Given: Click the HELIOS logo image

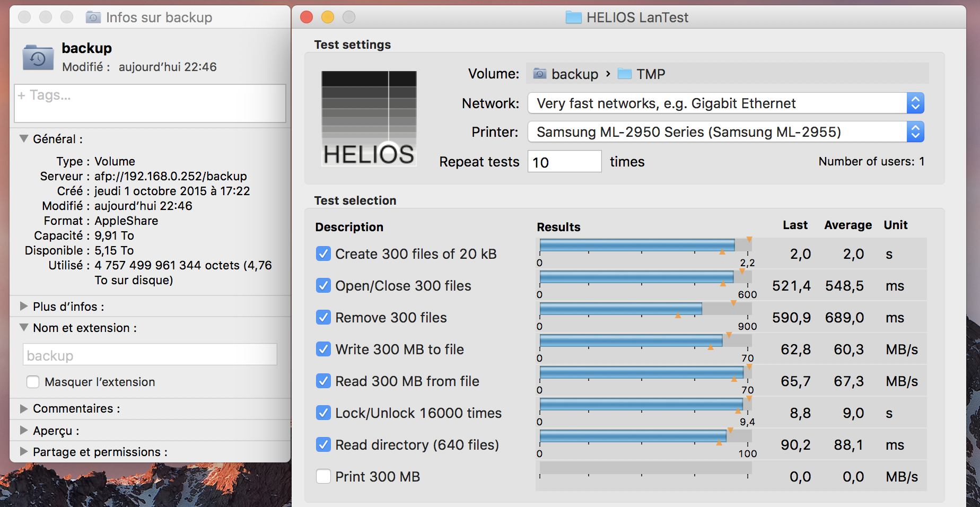Looking at the screenshot, I should [369, 119].
